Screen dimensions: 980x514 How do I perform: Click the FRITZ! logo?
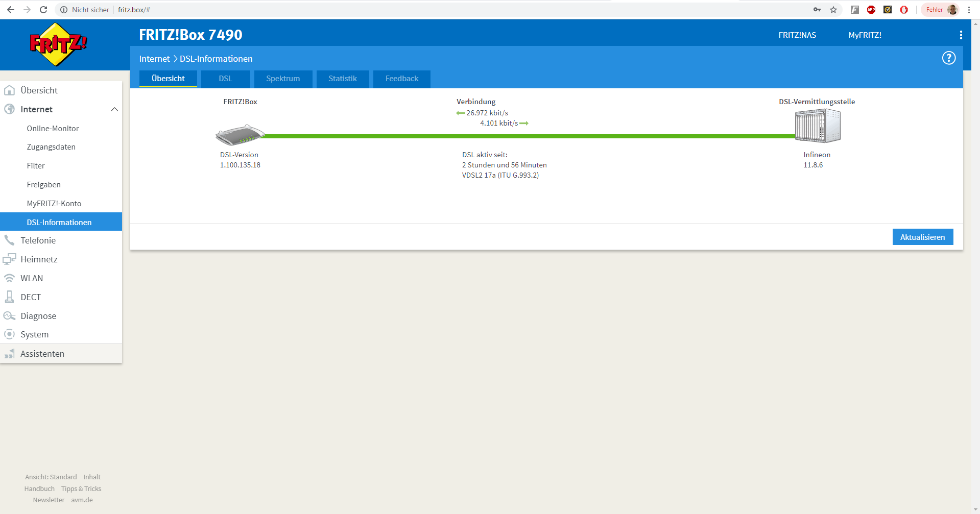coord(58,44)
